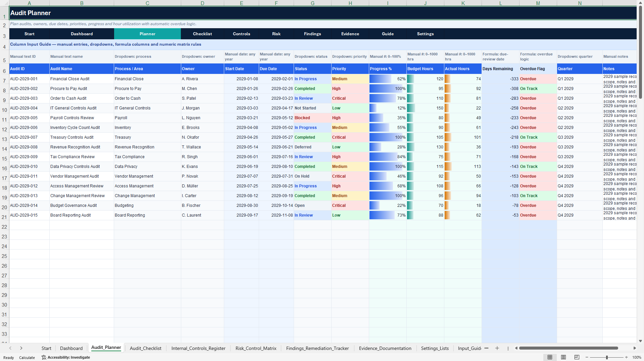Click next sheet arrow
The image size is (644, 361).
[x=21, y=348]
